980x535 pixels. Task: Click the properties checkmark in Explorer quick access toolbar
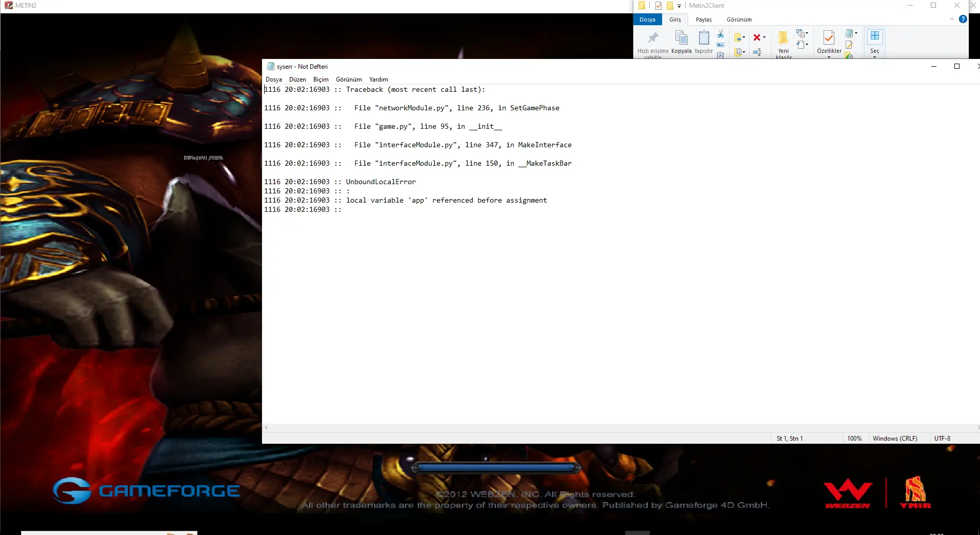click(658, 6)
